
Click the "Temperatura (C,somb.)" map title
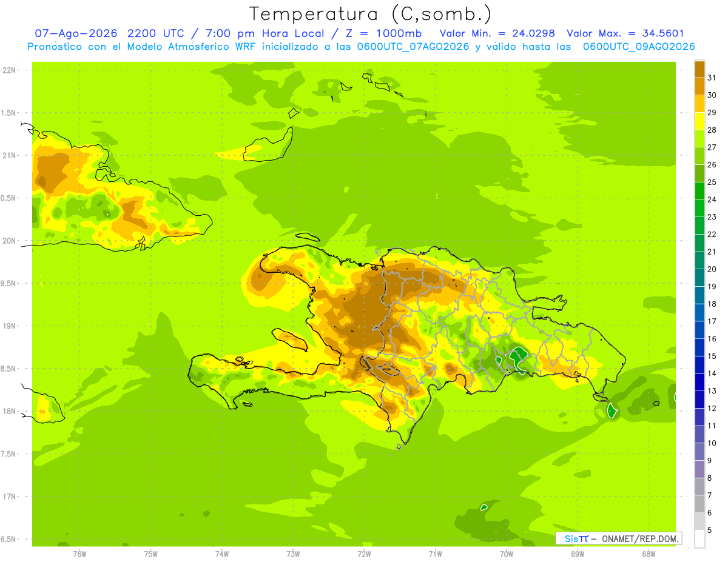pyautogui.click(x=371, y=14)
